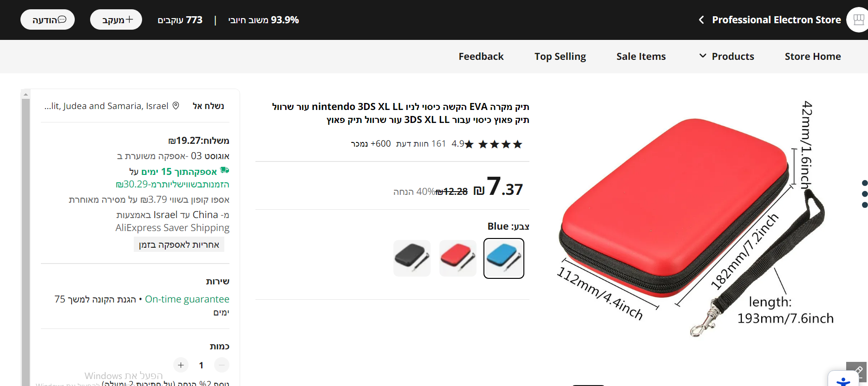Go back using the chevron beside store name
The image size is (868, 386).
click(x=701, y=20)
